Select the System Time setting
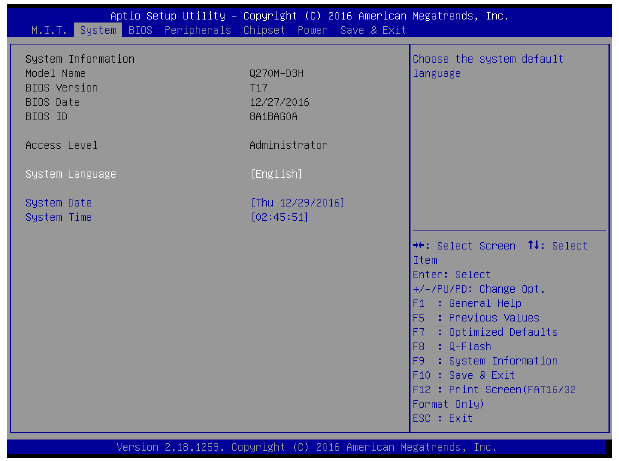This screenshot has height=461, width=619. pyautogui.click(x=59, y=217)
